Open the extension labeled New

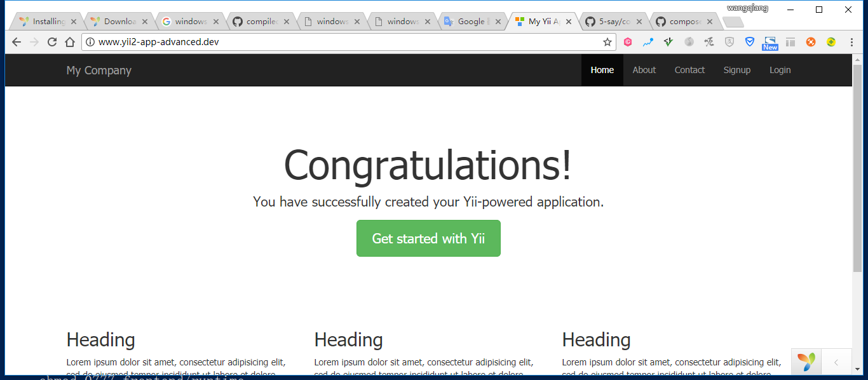coord(770,43)
